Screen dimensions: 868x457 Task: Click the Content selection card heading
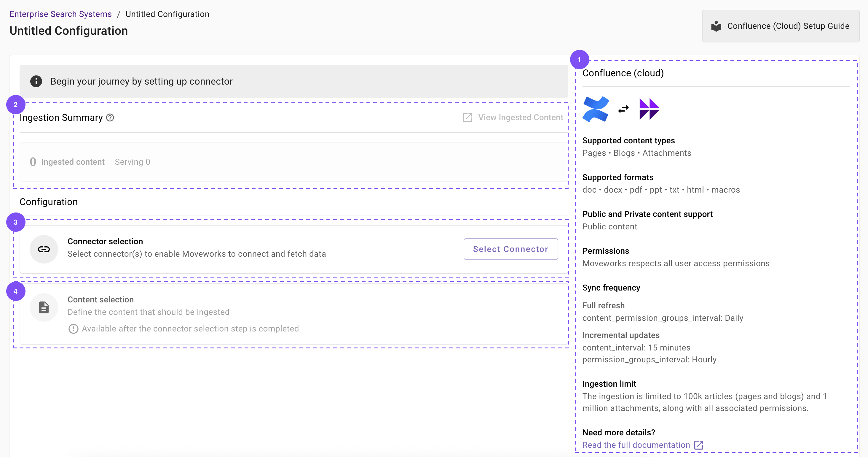tap(100, 299)
